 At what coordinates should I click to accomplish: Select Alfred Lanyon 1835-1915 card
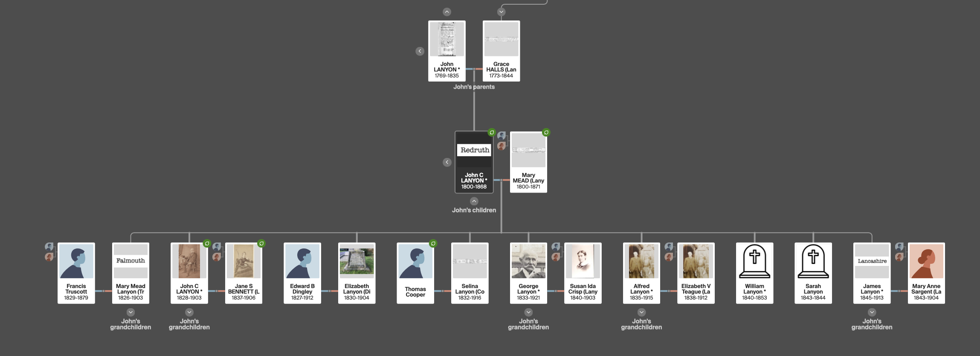[641, 273]
